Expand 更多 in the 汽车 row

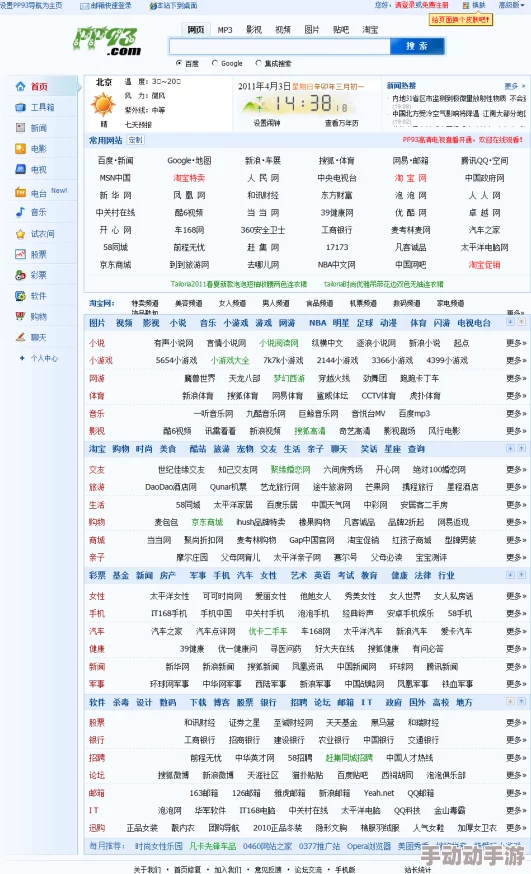pos(516,631)
